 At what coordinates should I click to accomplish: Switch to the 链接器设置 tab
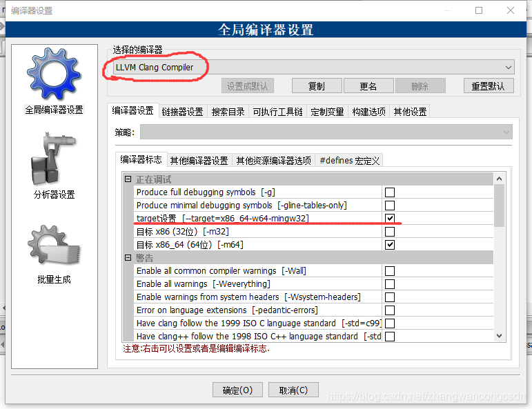[x=183, y=112]
